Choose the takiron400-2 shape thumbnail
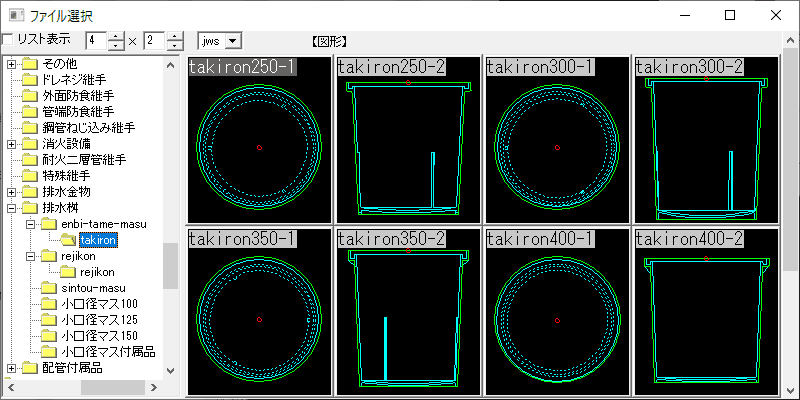Viewport: 800px width, 400px height. (707, 312)
